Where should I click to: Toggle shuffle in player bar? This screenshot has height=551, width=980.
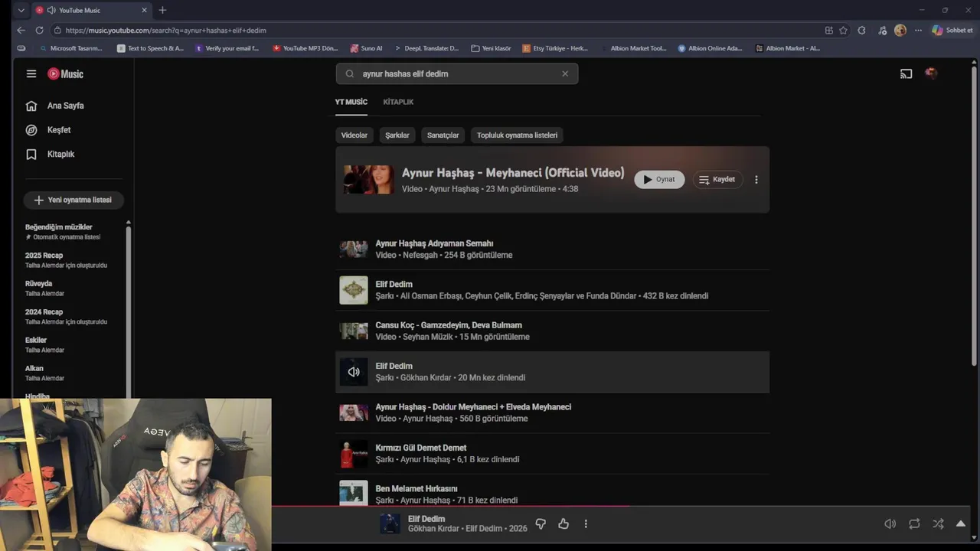pos(938,524)
